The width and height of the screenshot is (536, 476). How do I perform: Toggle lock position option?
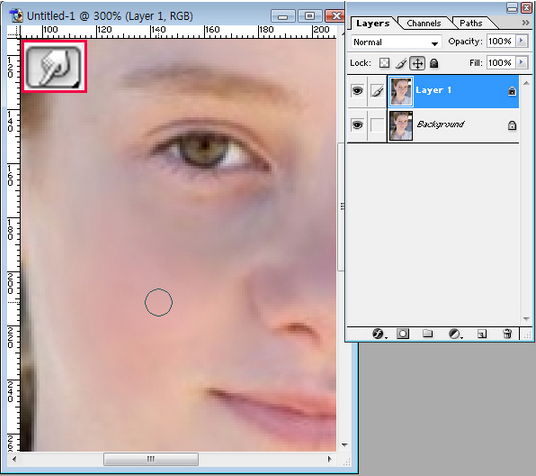417,63
